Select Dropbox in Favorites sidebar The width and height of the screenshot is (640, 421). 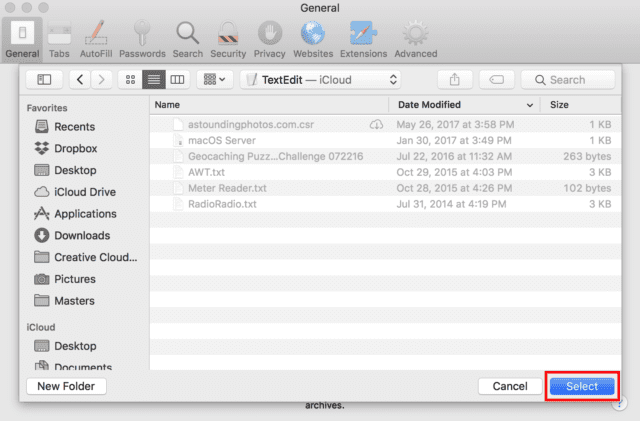pyautogui.click(x=75, y=148)
